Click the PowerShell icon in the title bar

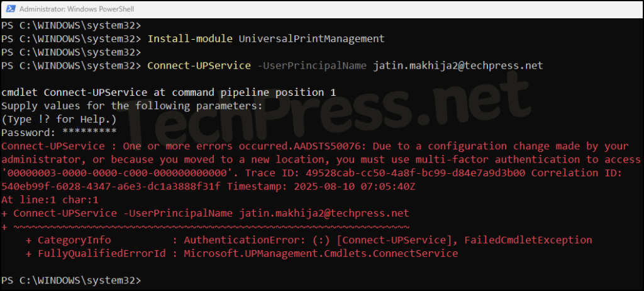tap(11, 9)
